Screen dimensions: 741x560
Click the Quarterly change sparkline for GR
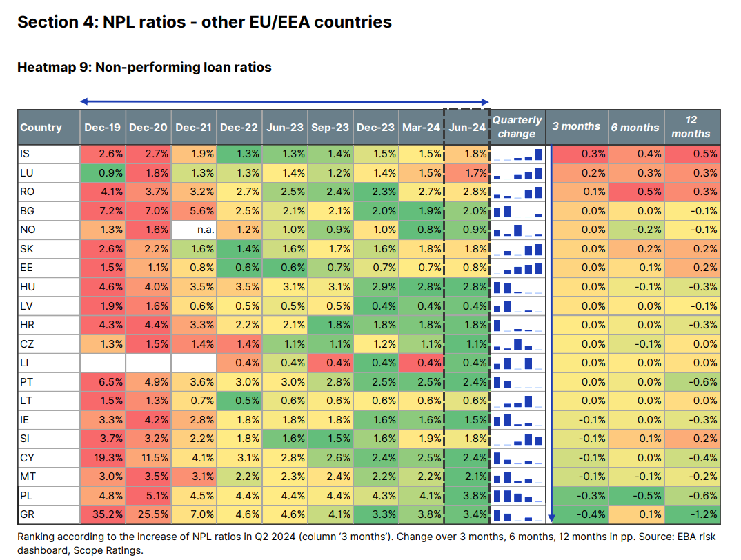click(518, 513)
